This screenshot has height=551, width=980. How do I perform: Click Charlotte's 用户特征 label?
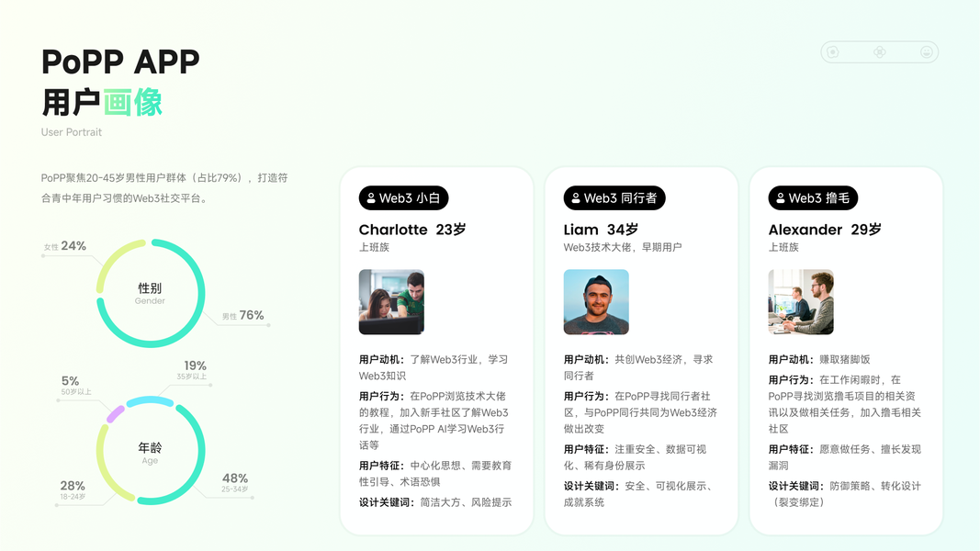tap(382, 466)
